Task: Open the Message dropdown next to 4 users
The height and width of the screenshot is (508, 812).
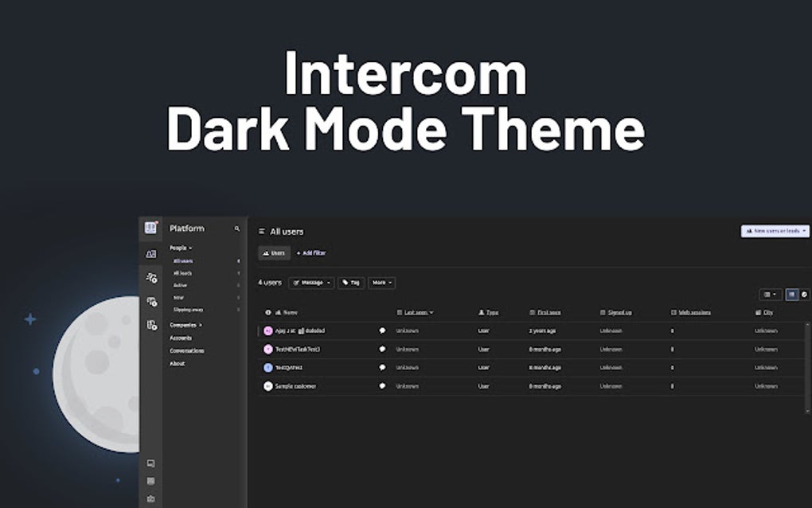Action: pos(311,283)
